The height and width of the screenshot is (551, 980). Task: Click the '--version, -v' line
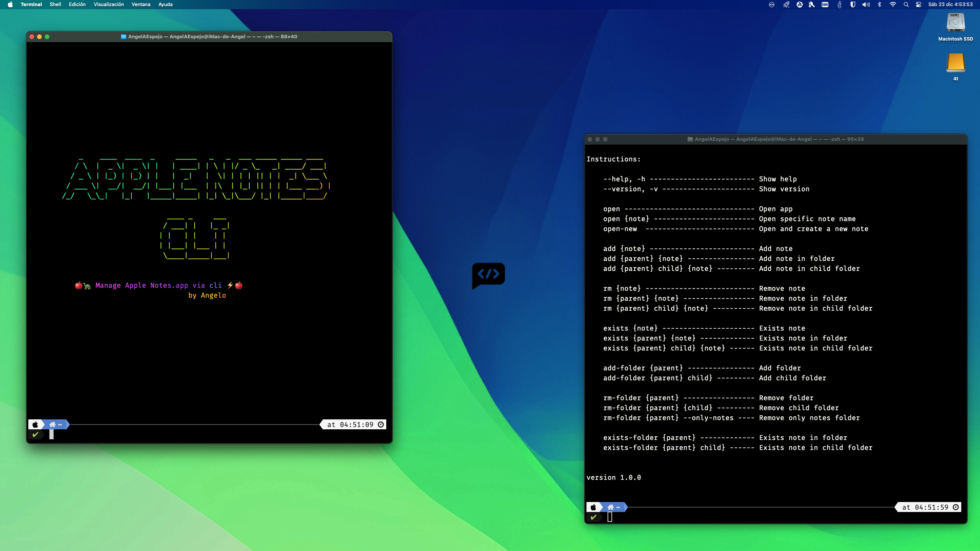coord(706,189)
